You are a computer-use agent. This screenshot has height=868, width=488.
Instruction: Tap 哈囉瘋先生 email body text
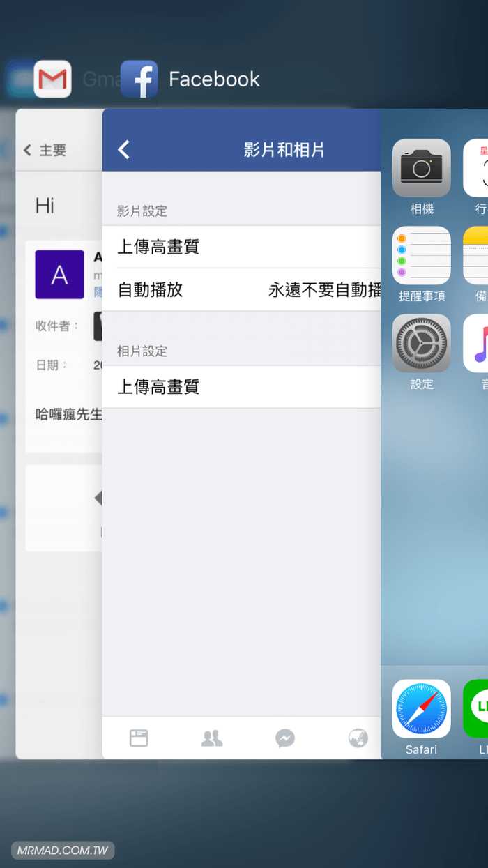69,414
